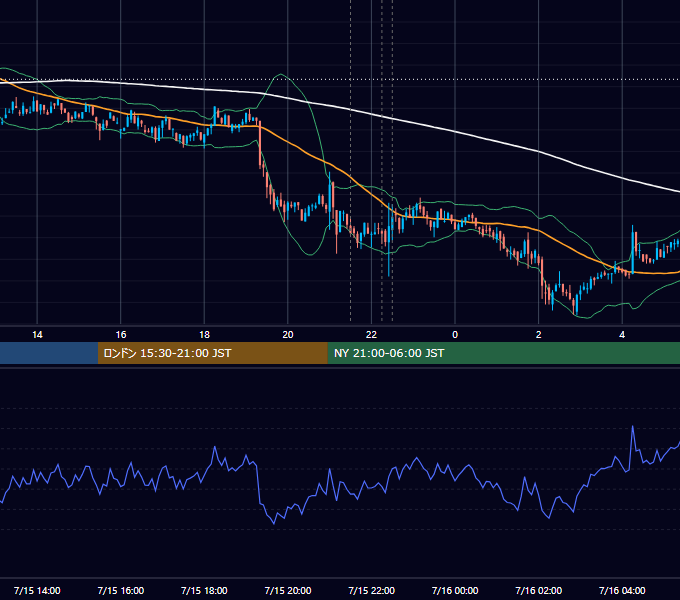Click time axis label 14
680x600 pixels.
(37, 335)
